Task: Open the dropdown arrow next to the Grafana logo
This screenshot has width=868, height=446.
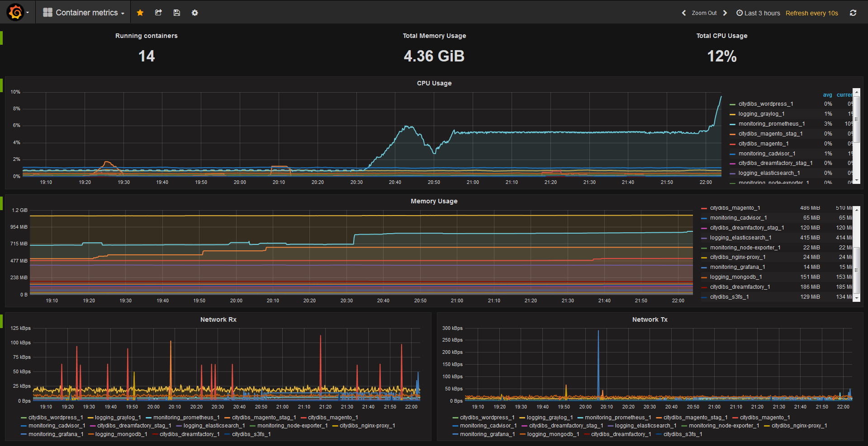Action: coord(27,12)
